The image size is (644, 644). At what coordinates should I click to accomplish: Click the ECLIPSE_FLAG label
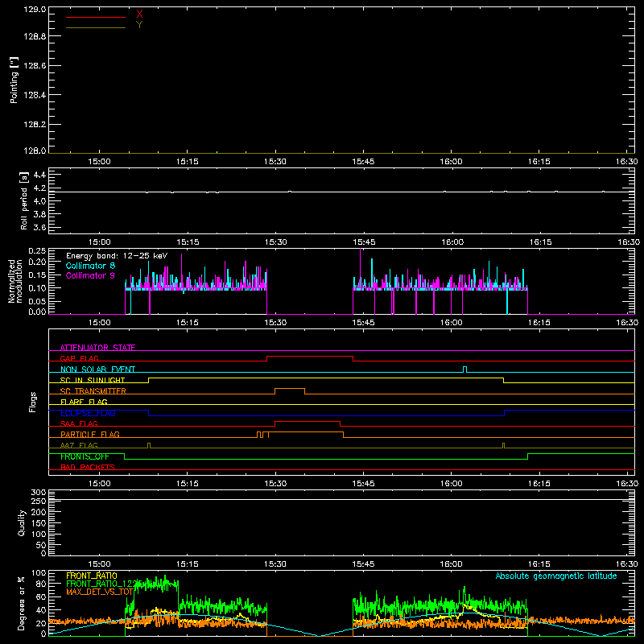(x=88, y=413)
